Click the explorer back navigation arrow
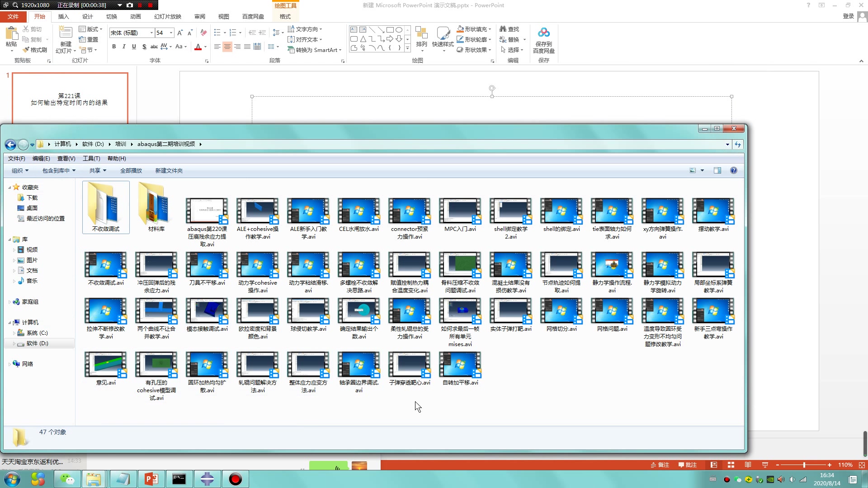 click(x=10, y=144)
